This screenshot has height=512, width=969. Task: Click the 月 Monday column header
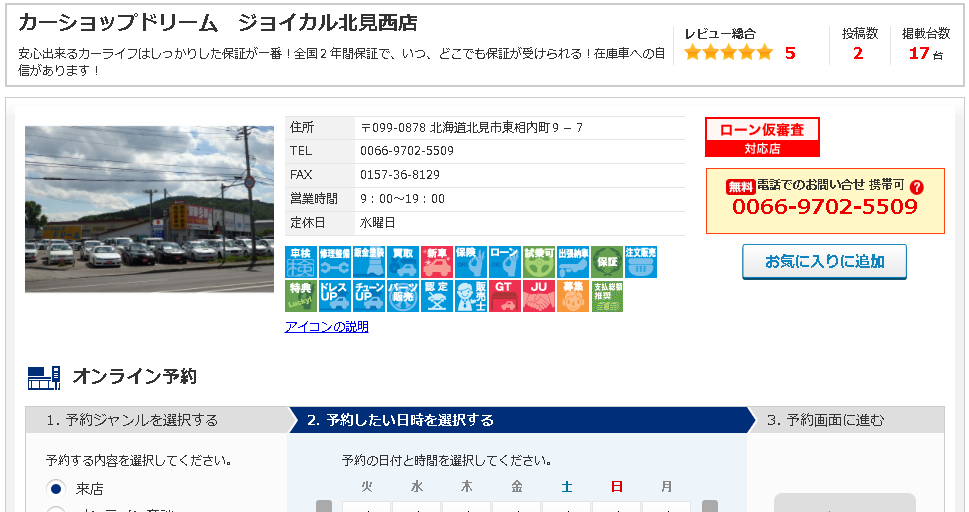click(666, 487)
